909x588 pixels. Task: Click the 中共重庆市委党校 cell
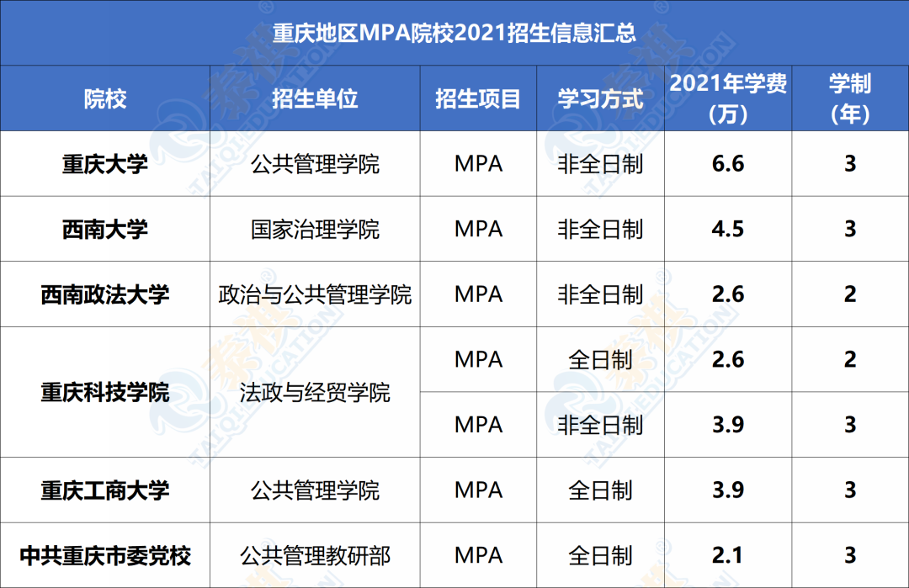(105, 555)
